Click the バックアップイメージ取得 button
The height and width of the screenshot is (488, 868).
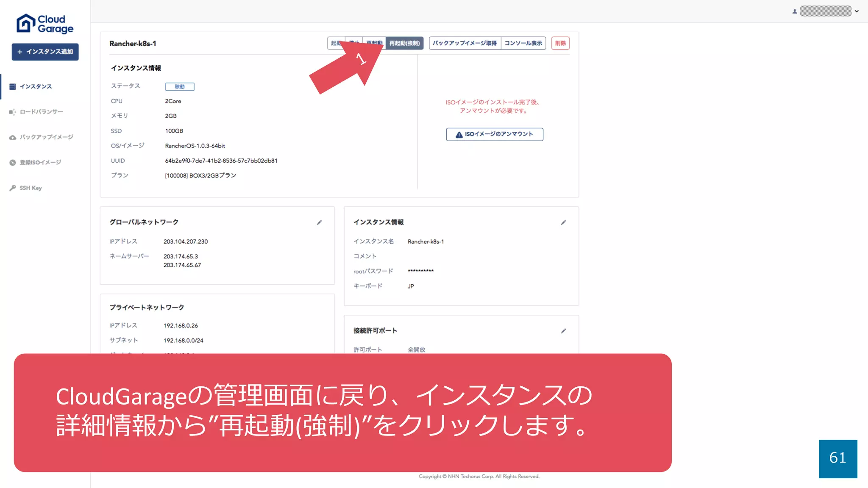click(465, 43)
